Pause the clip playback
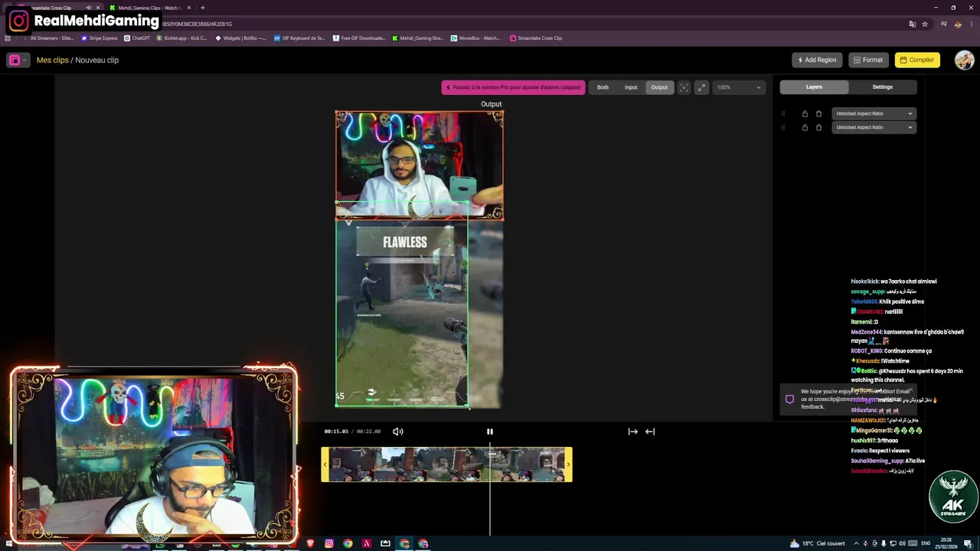 coord(490,432)
